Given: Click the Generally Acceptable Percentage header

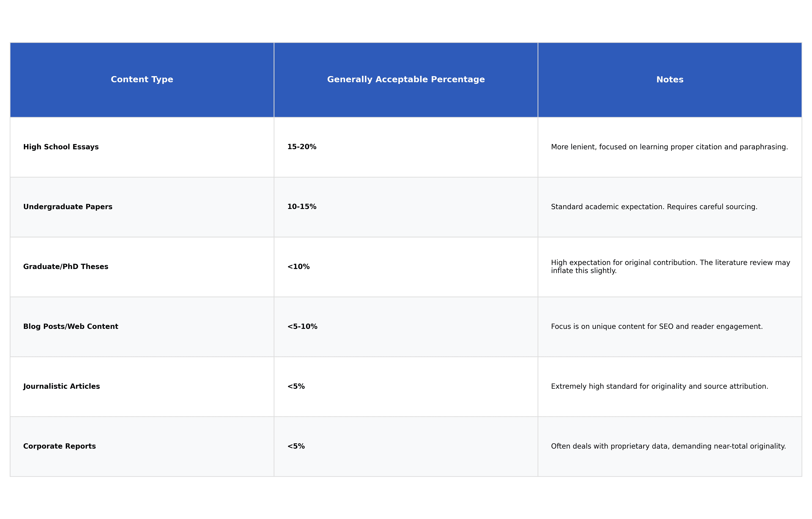Looking at the screenshot, I should 406,80.
